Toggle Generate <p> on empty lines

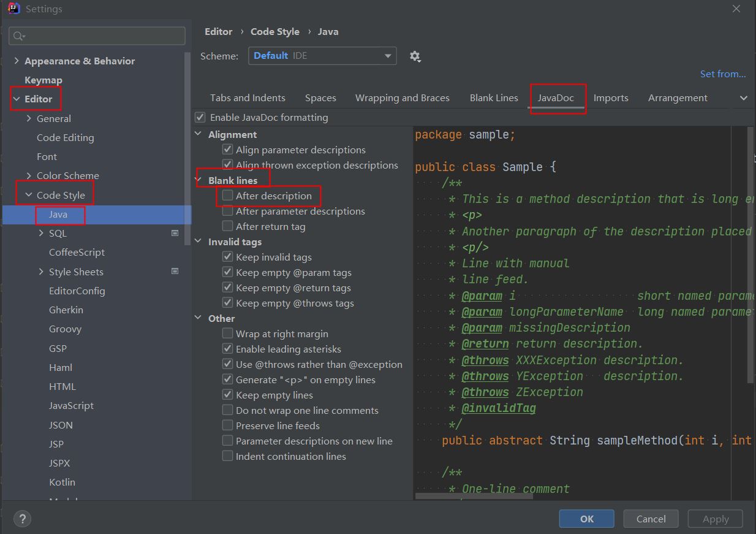[x=228, y=380]
